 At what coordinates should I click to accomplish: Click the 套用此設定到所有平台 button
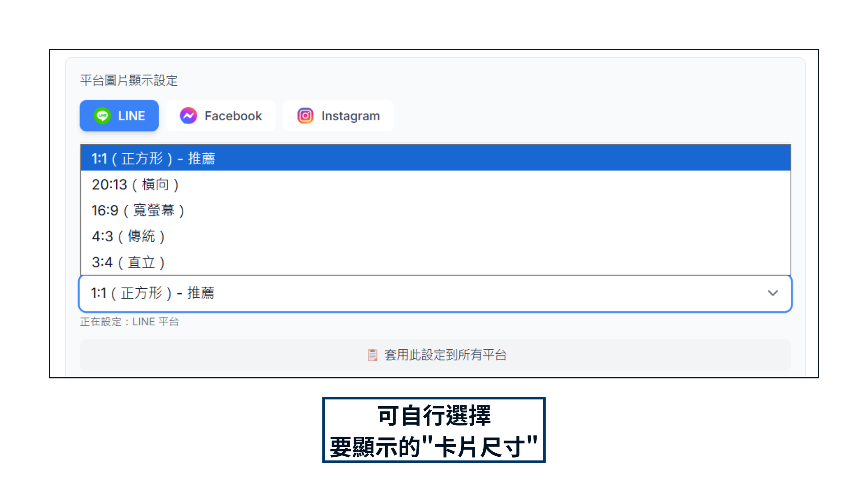[x=434, y=355]
